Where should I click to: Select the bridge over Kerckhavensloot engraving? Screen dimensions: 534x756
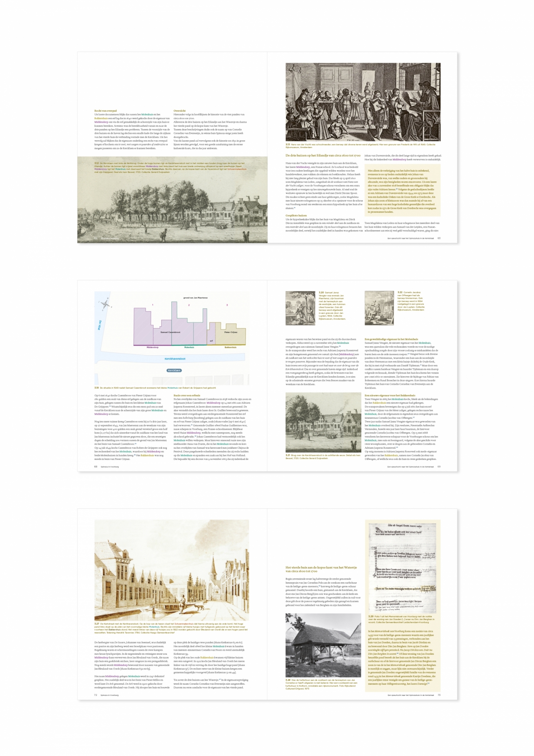click(x=323, y=422)
